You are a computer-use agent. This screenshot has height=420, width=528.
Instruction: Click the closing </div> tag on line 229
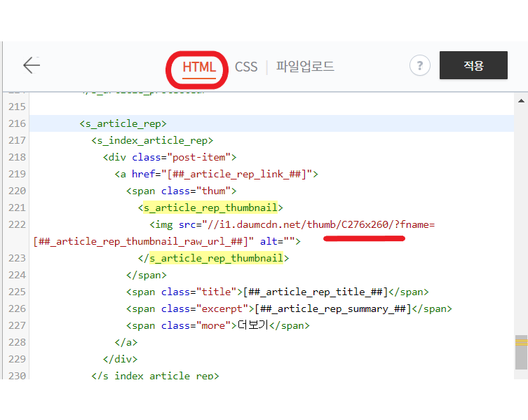pos(120,360)
